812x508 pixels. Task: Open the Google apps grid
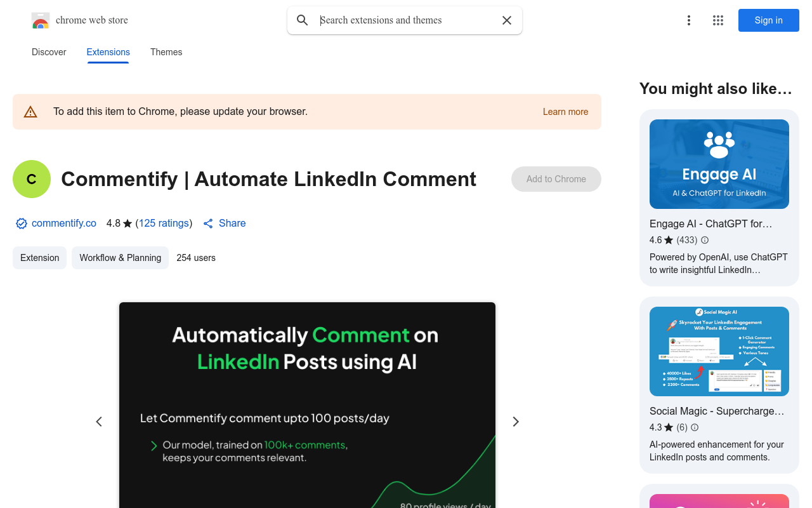click(718, 20)
